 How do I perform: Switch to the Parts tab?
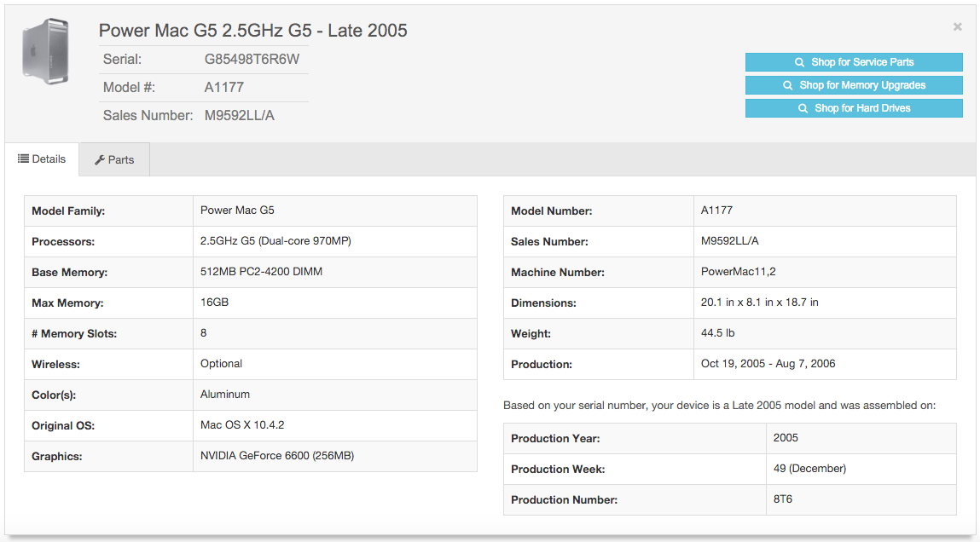click(x=114, y=160)
